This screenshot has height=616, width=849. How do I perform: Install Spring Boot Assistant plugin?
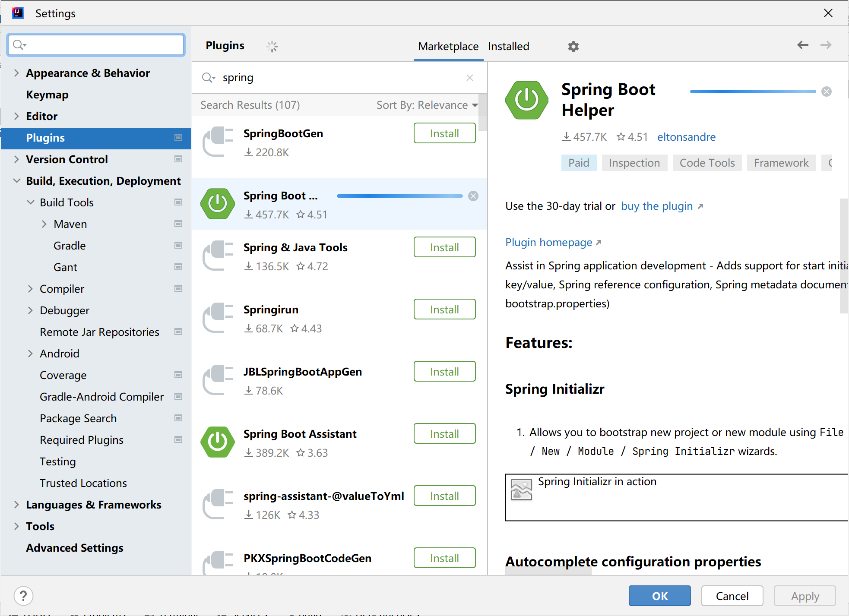point(444,434)
